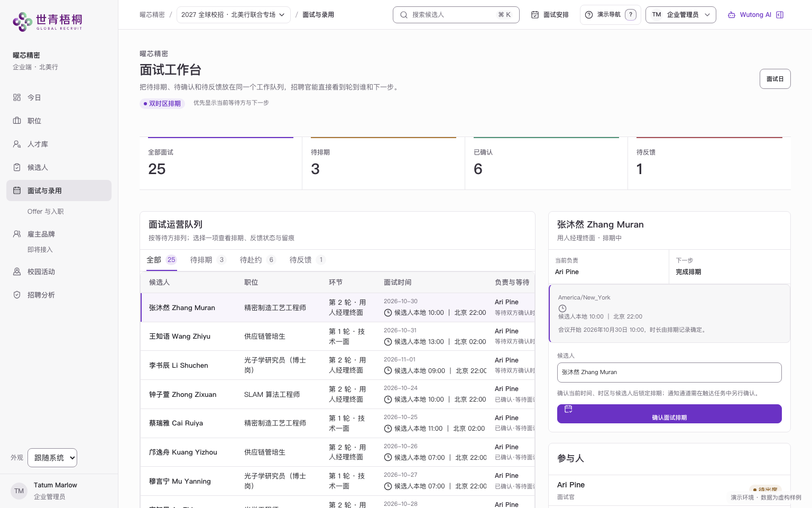Toggle the Wutong AI side panel icon
Image resolution: width=812 pixels, height=508 pixels.
(x=780, y=15)
